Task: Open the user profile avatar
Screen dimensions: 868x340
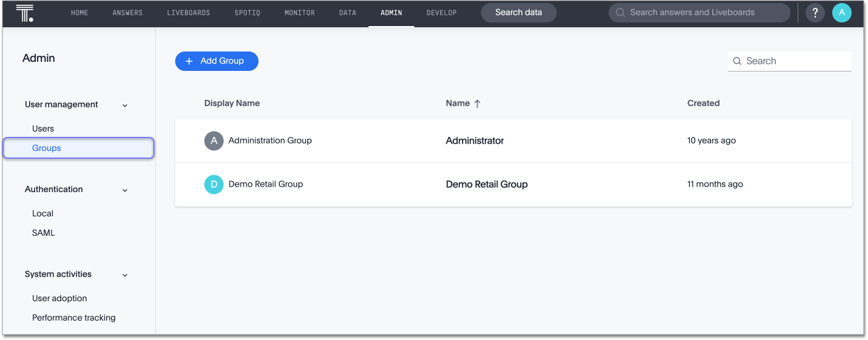Action: tap(842, 13)
